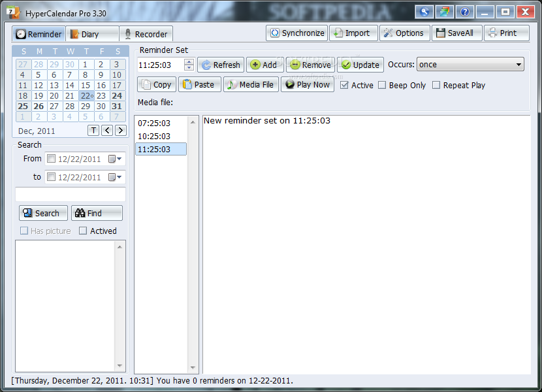Decrease reminder time with down arrow

pos(189,68)
